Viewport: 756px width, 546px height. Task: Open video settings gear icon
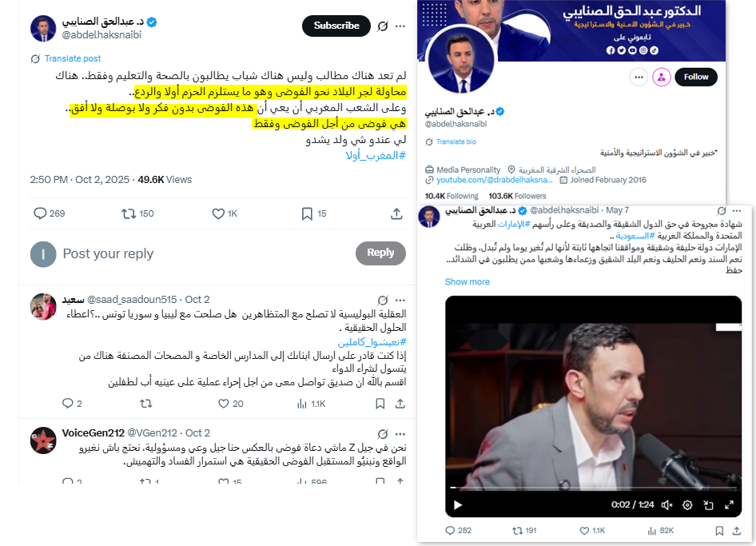[x=687, y=505]
